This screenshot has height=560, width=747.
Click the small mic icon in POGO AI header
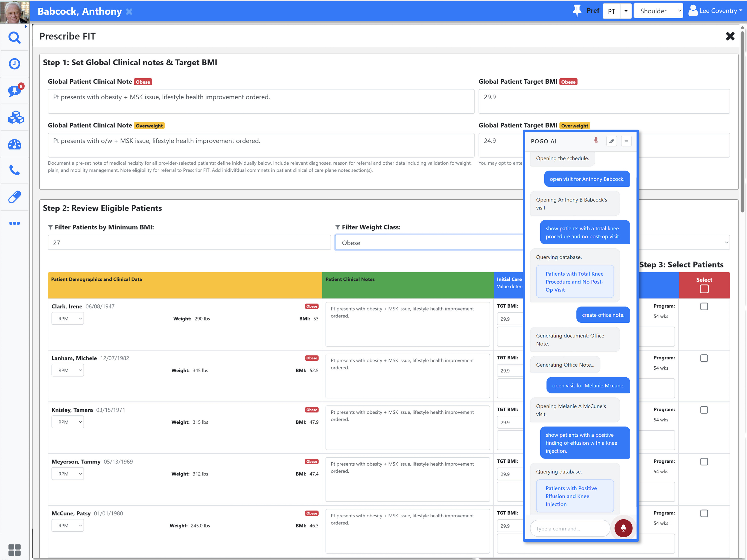click(x=596, y=140)
